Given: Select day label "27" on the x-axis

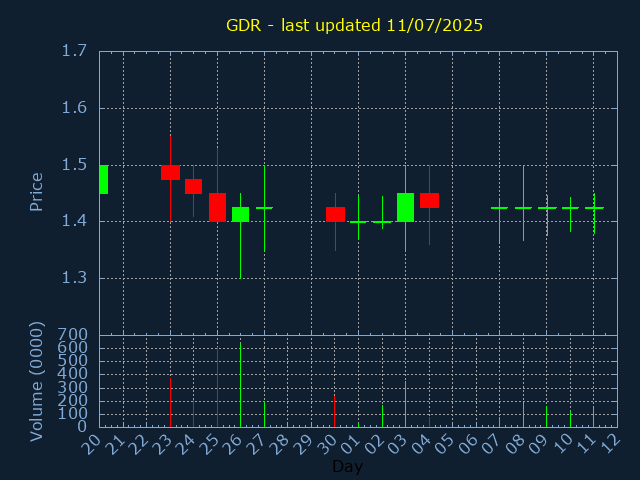Looking at the screenshot, I should point(256,444).
